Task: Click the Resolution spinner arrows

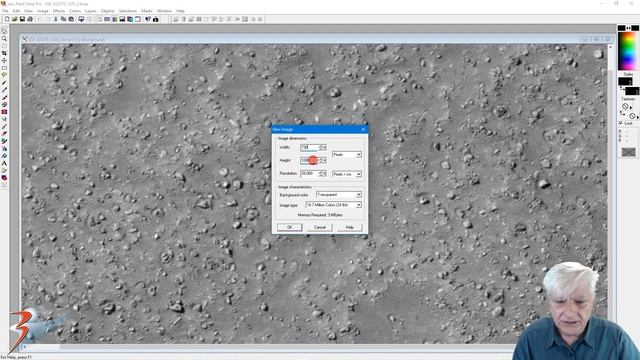Action: point(321,173)
